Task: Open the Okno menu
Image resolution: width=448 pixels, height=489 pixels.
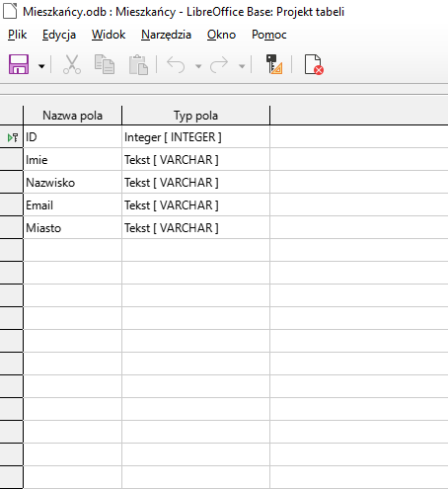Action: click(x=221, y=35)
